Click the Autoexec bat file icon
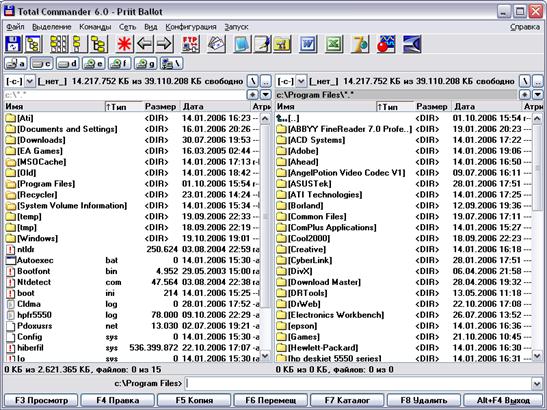The width and height of the screenshot is (547, 410). [11, 260]
